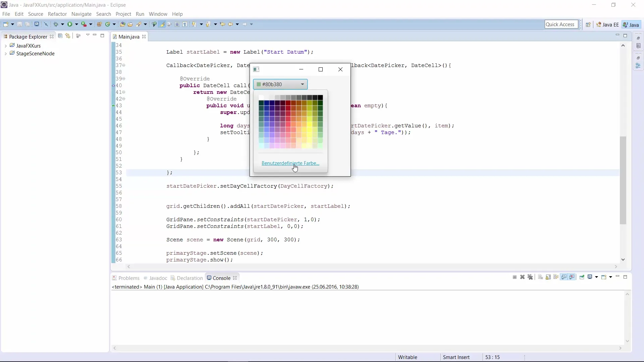Switch to the Javadoc tab
644x362 pixels.
pos(155,278)
